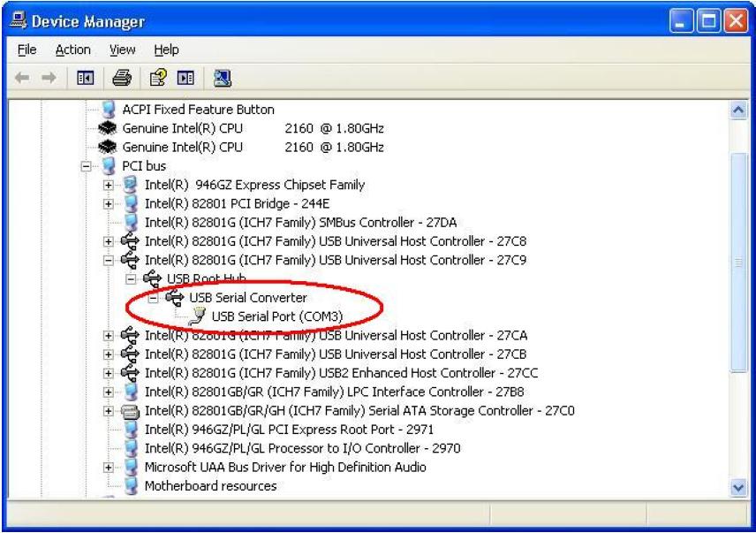Minimize the Device Manager window

pyautogui.click(x=681, y=21)
